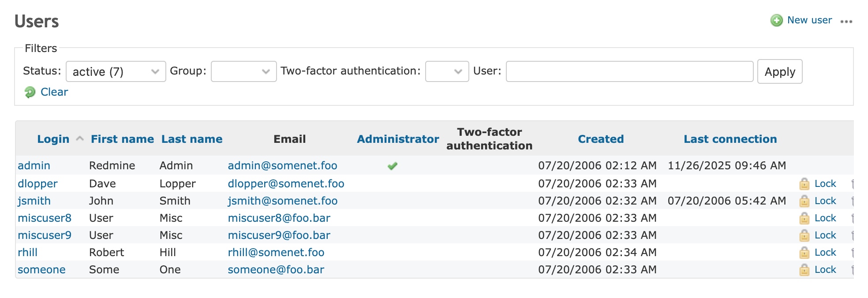Click the lock icon for miscuser8
Image resolution: width=868 pixels, height=298 pixels.
[x=804, y=218]
